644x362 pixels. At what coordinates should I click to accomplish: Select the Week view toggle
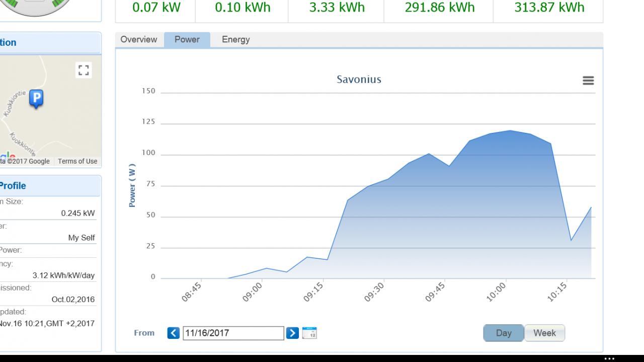click(544, 333)
